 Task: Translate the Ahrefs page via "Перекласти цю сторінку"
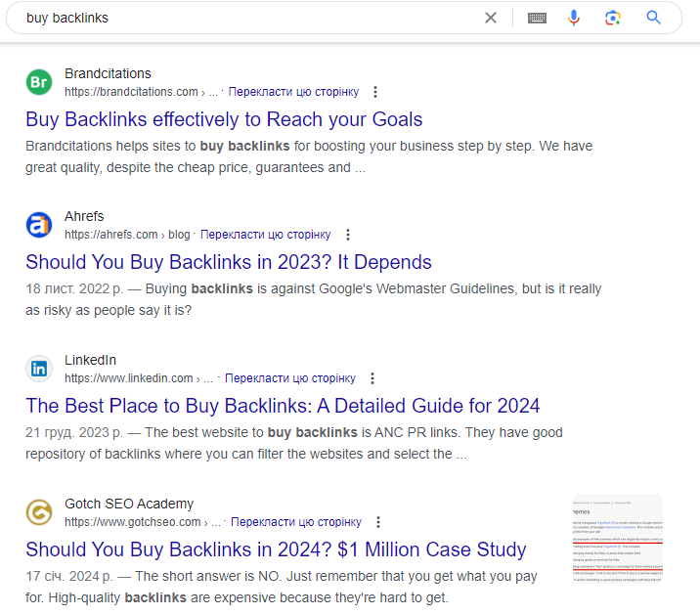[265, 235]
